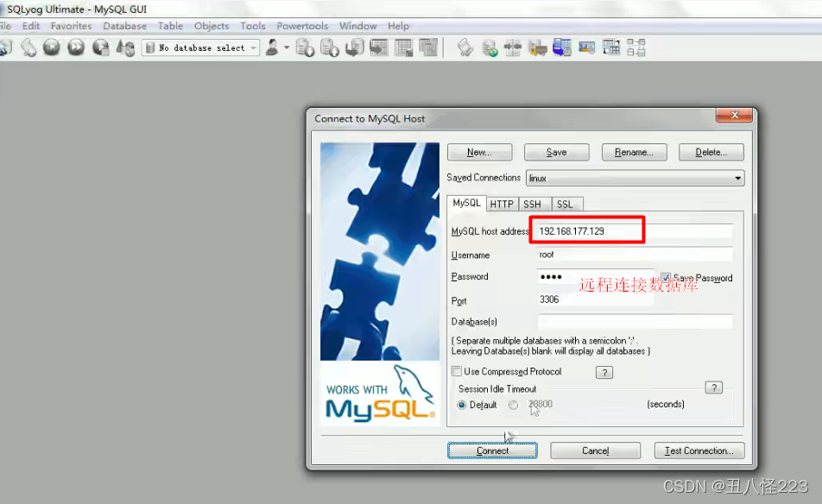
Task: Expand the user manager dropdown arrow
Action: tap(287, 47)
